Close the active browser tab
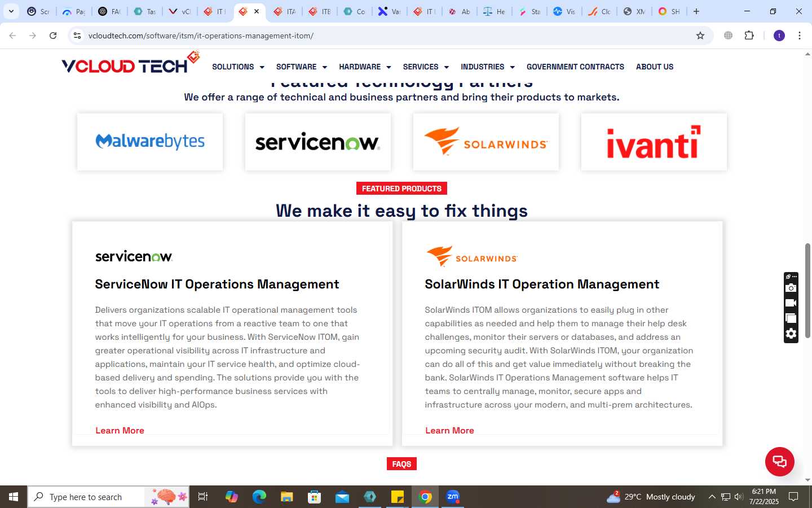The width and height of the screenshot is (812, 508). 257,11
